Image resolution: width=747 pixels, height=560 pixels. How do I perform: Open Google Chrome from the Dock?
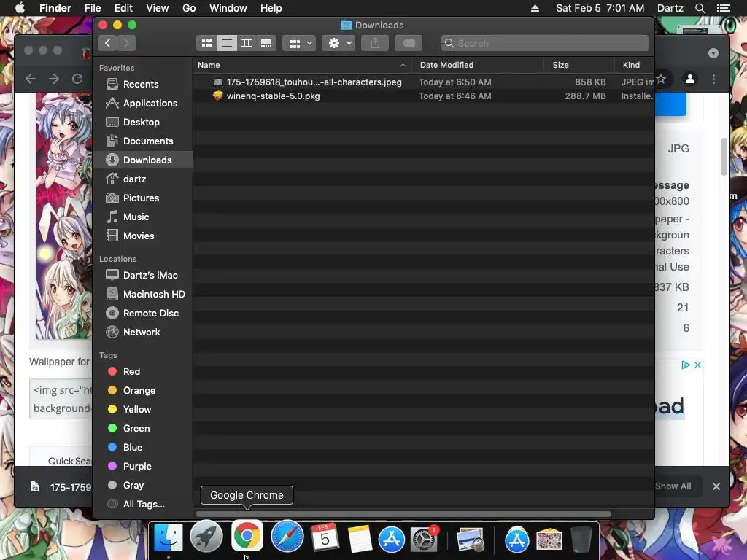pyautogui.click(x=247, y=536)
